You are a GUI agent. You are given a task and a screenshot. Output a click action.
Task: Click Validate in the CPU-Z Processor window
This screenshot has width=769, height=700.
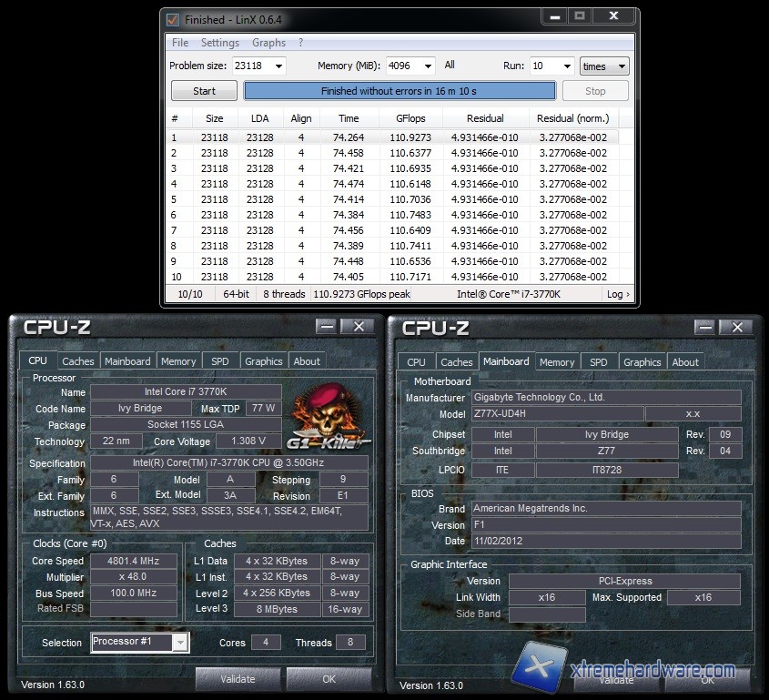point(238,679)
